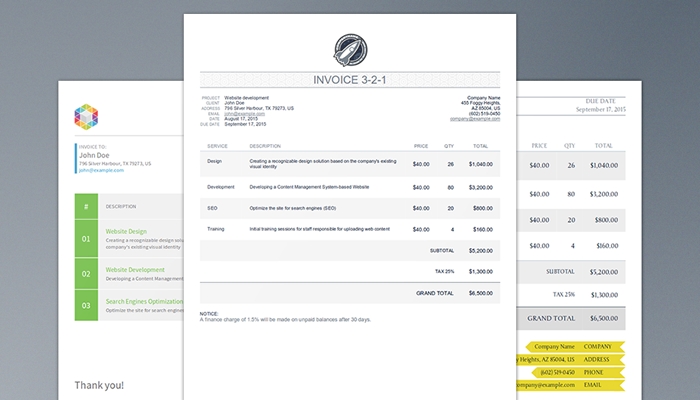Click the green 02 row number cell
The image size is (700, 400).
coord(86,273)
